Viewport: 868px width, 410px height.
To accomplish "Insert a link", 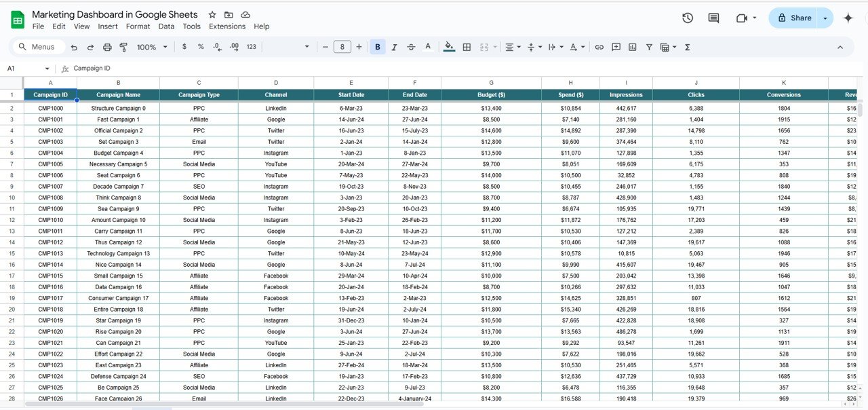I will [599, 47].
